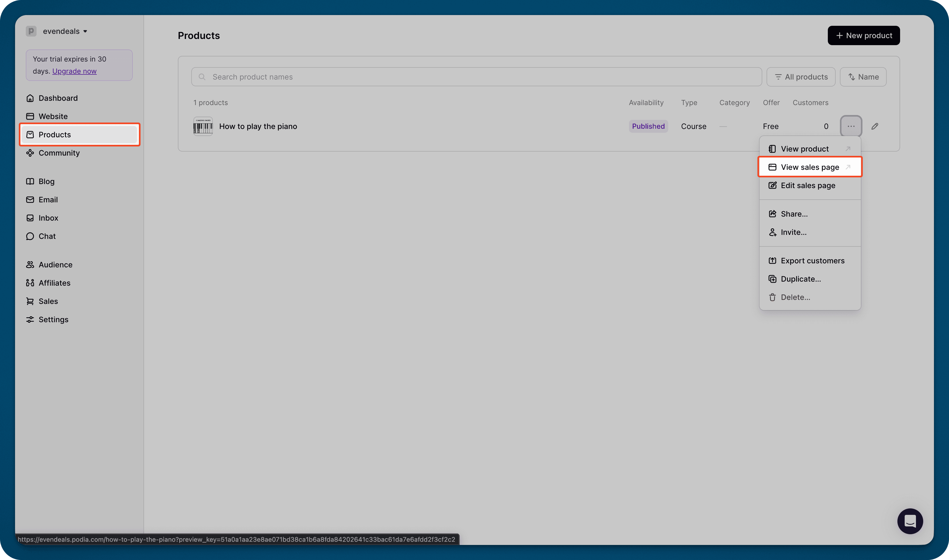Open the Inbox

pyautogui.click(x=48, y=218)
